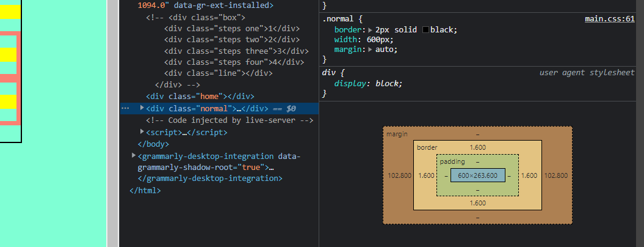Click the display: block user agent rule
Image resolution: width=644 pixels, height=247 pixels.
(369, 84)
